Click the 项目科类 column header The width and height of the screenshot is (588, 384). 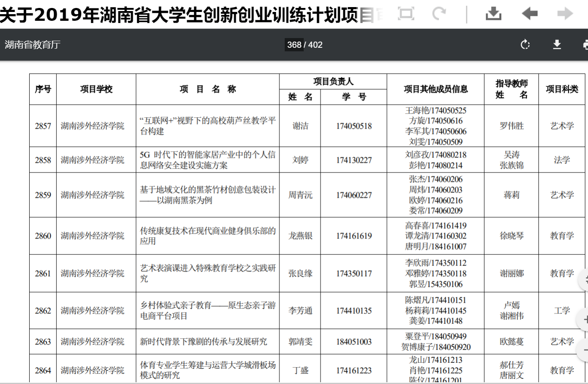(x=562, y=89)
